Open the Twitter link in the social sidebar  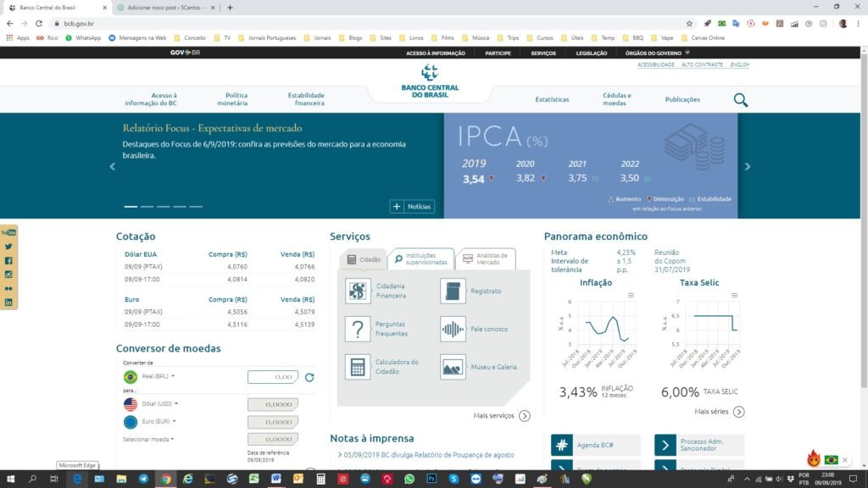click(8, 247)
